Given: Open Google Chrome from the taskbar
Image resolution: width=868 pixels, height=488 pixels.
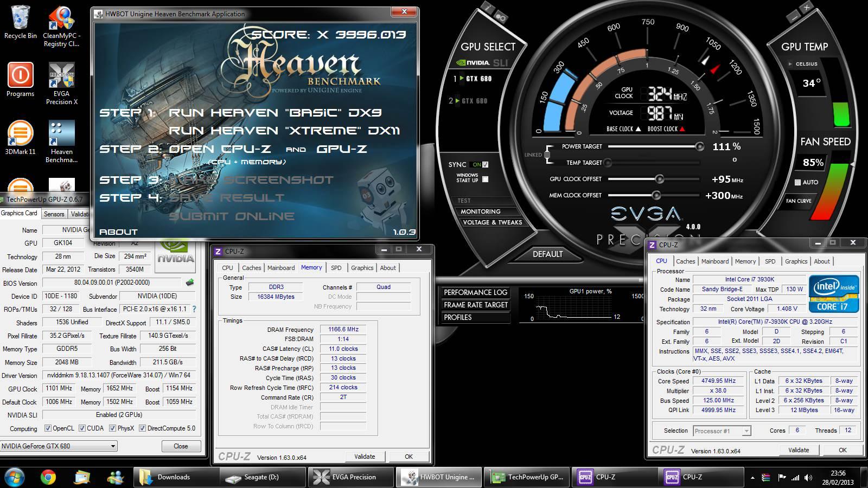Looking at the screenshot, I should point(48,477).
